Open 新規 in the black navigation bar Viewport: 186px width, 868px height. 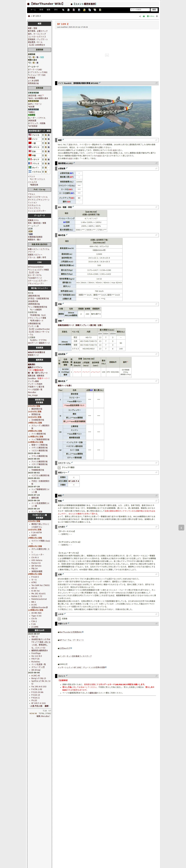pyautogui.click(x=41, y=10)
